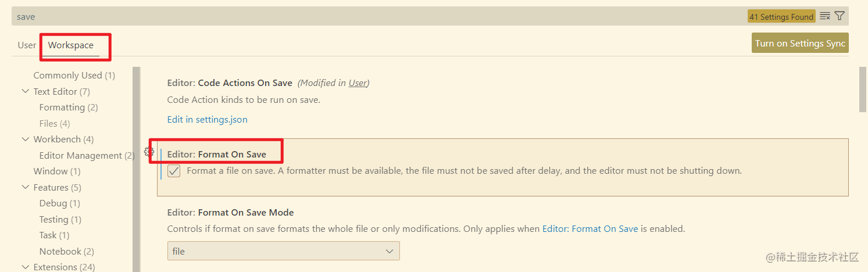Click the Clear Settings Search Input icon

coord(825,16)
